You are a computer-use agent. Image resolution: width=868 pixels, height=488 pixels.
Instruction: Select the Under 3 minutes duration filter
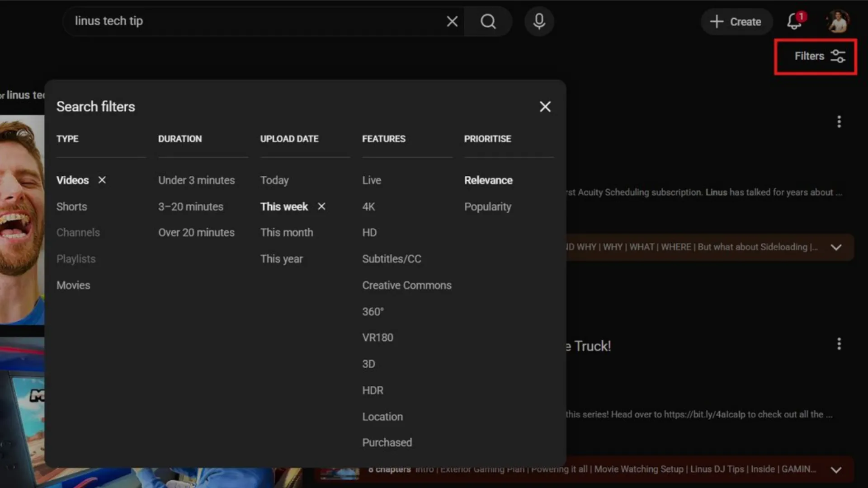(x=196, y=180)
